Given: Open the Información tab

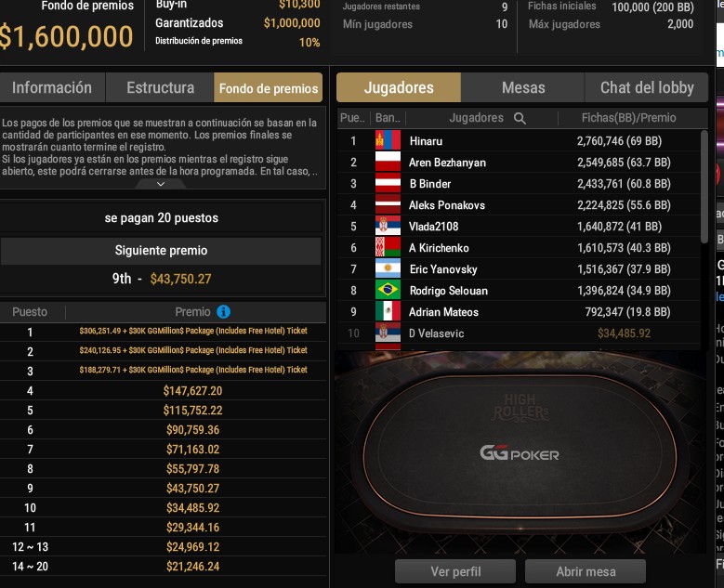Looking at the screenshot, I should (x=52, y=87).
